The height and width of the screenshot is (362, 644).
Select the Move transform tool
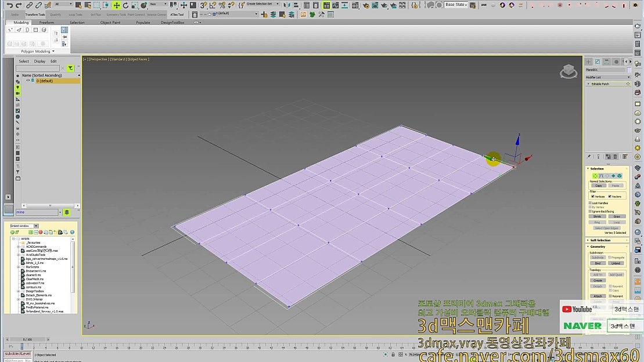(x=117, y=5)
